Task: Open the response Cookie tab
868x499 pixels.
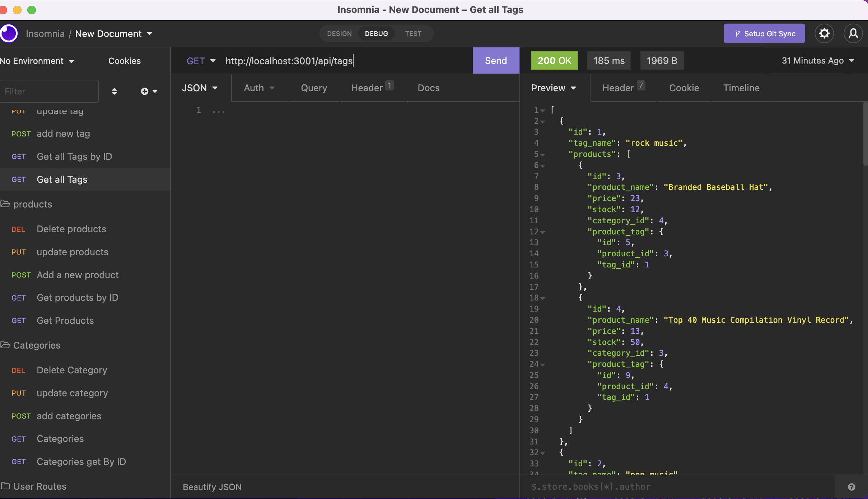Action: (x=684, y=88)
